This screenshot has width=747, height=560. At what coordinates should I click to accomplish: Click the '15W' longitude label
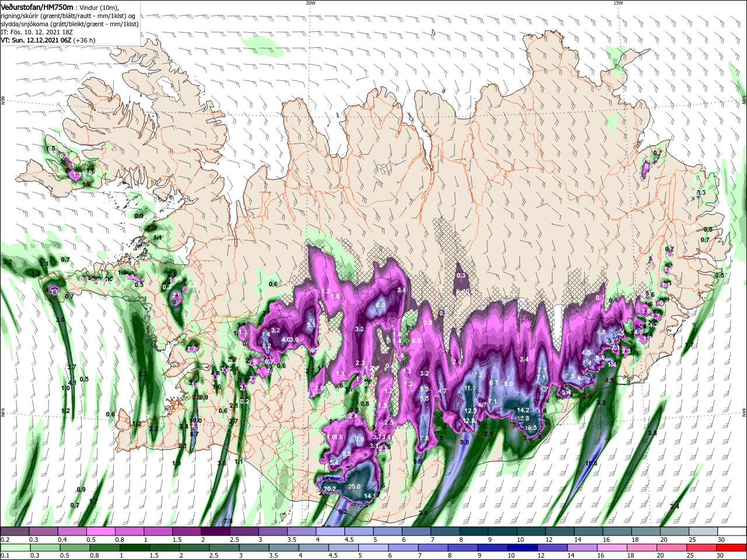click(618, 3)
